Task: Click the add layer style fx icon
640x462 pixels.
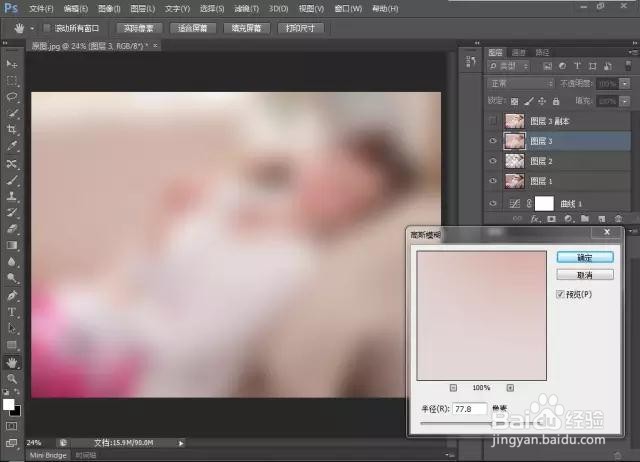Action: pos(535,219)
